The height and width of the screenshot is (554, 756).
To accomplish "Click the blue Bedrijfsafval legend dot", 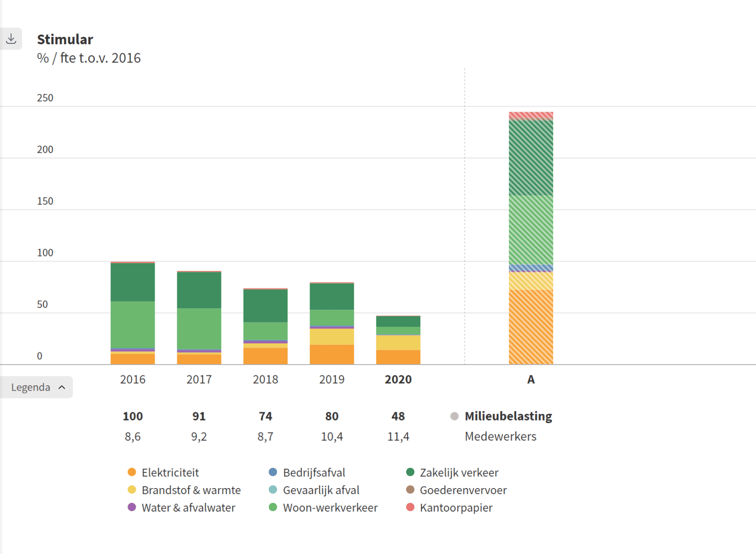I will tap(272, 472).
